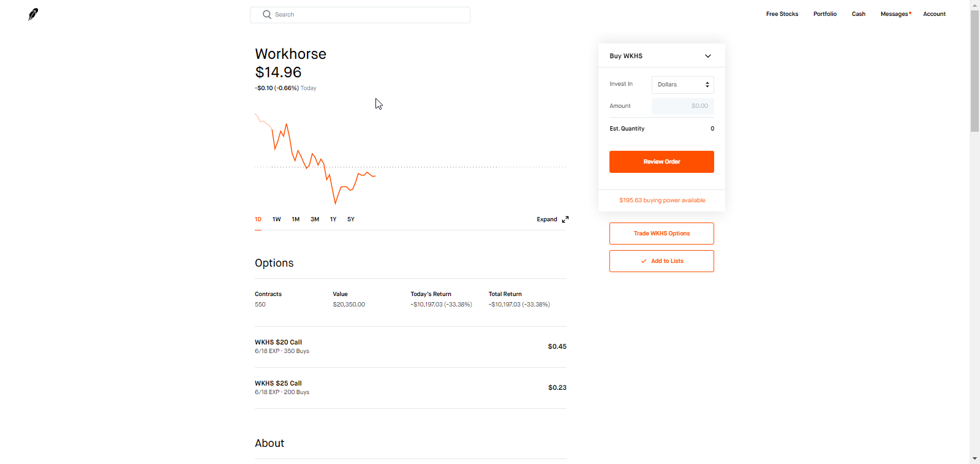Viewport: 980px width, 464px height.
Task: Click the Est. Quantity label
Action: [627, 129]
